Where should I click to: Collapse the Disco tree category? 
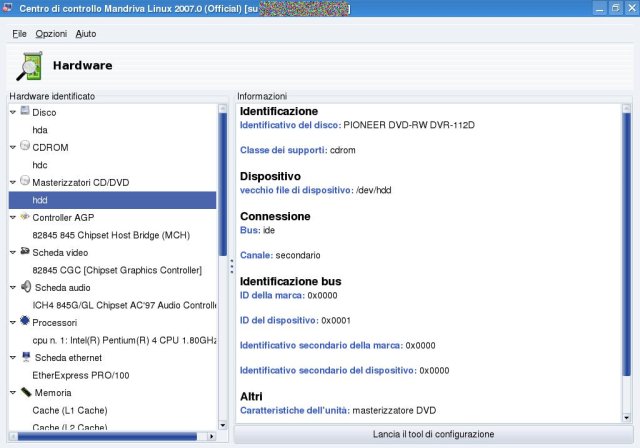13,112
